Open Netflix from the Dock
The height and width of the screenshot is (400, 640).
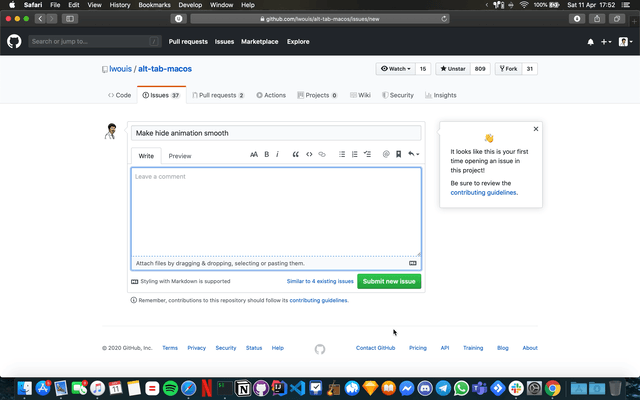pyautogui.click(x=207, y=388)
